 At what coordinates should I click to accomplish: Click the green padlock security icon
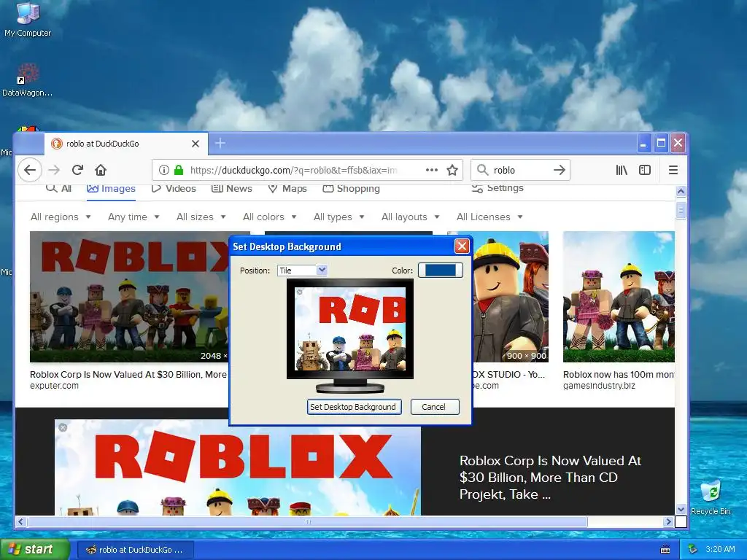point(179,170)
